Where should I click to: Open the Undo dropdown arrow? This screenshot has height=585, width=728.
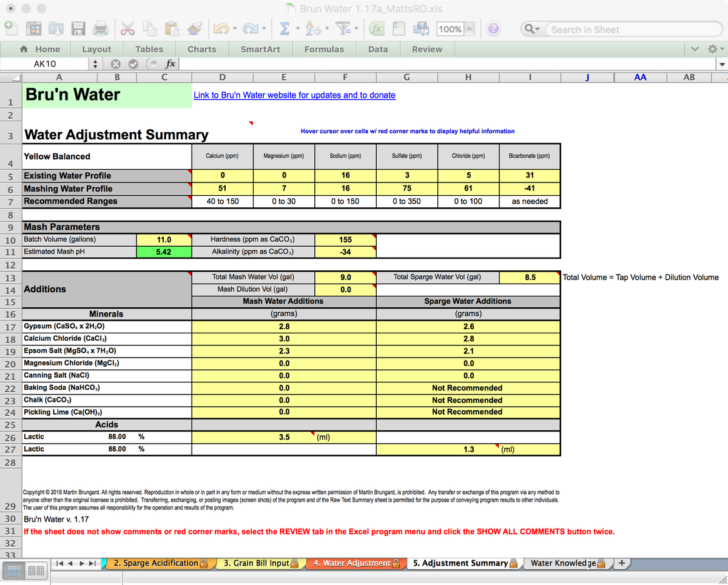(234, 28)
